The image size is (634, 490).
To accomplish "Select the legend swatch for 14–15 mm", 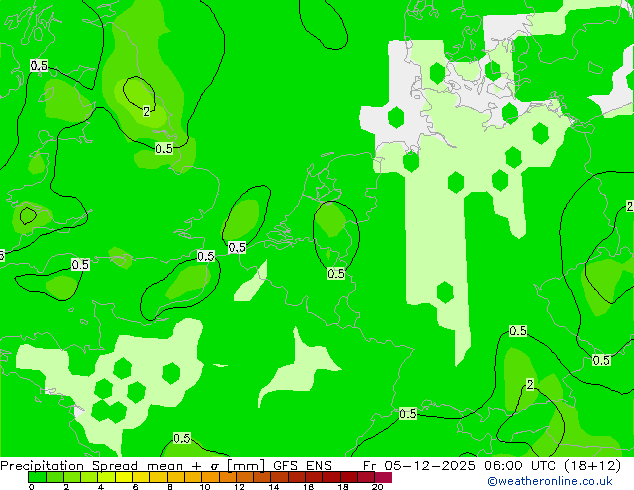I will (280, 477).
